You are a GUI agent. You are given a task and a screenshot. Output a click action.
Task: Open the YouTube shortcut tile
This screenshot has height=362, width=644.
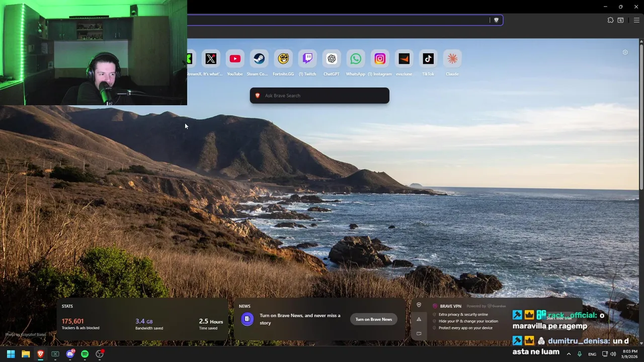tap(235, 59)
